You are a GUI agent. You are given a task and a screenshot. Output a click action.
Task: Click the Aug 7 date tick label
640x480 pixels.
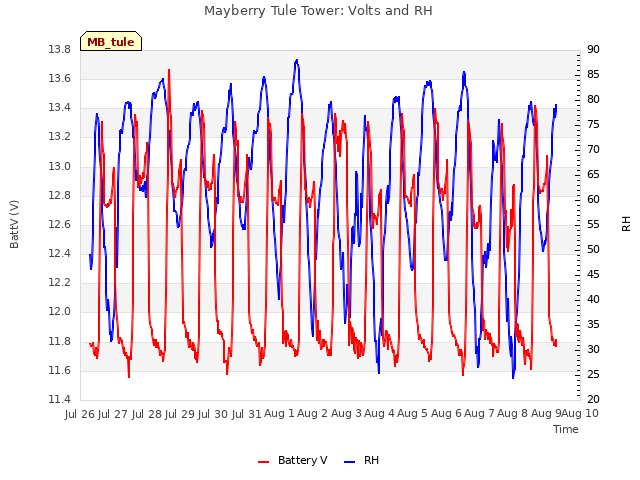[x=479, y=413]
